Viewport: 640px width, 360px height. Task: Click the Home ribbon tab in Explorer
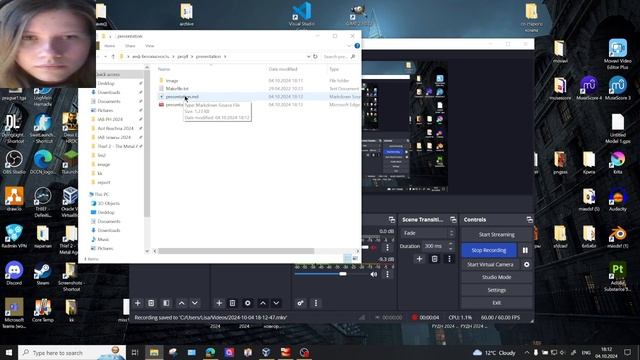[x=109, y=46]
